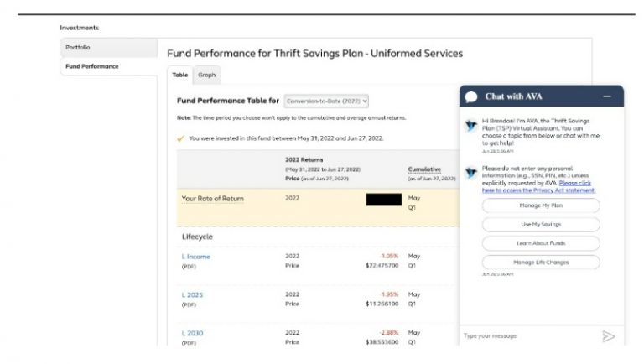644x364 pixels.
Task: Select Fund Performance in sidebar
Action: [x=92, y=66]
